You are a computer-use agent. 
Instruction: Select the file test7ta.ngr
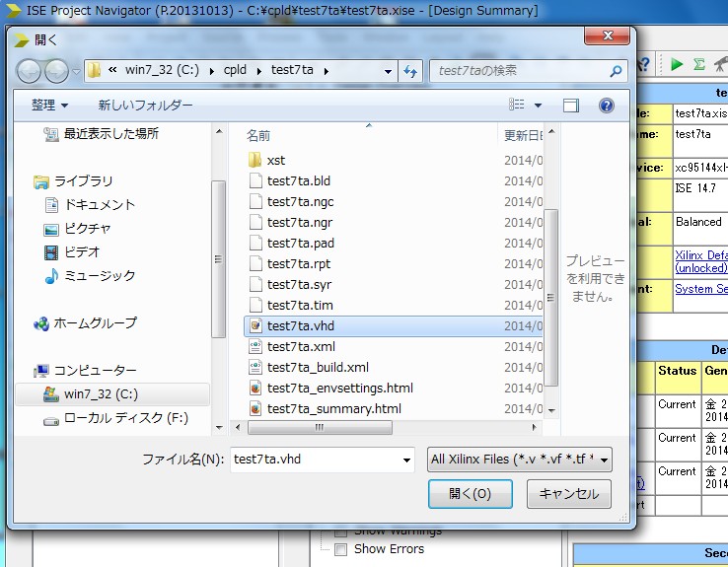click(291, 223)
